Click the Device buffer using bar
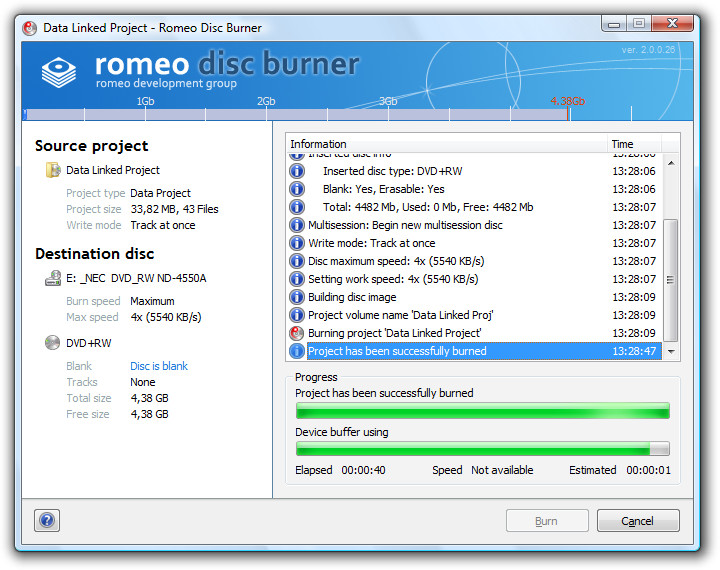720x570 pixels. (x=483, y=448)
